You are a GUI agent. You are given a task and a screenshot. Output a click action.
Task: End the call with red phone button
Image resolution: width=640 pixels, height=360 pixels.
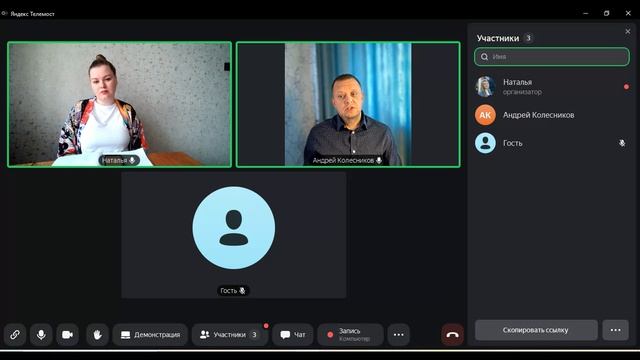pos(452,335)
